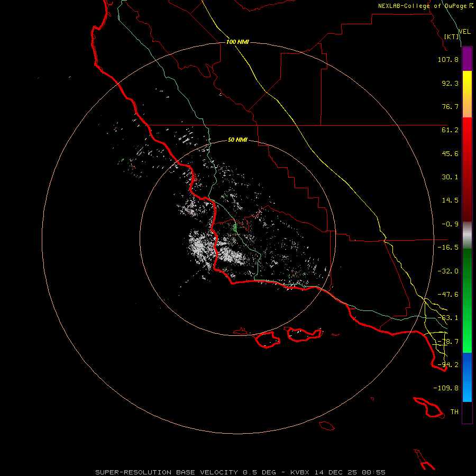Click the 100 NMI range ring label
This screenshot has height=476, width=476.
[237, 42]
